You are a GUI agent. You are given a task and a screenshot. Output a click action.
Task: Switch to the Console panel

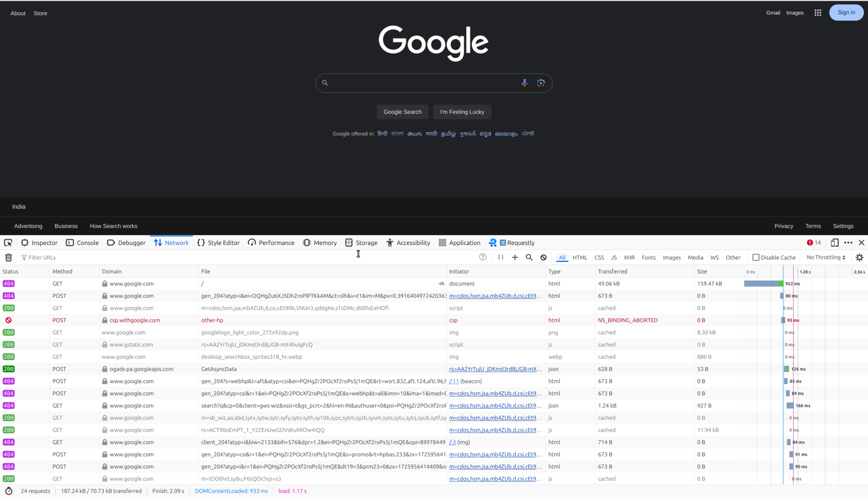[87, 242]
